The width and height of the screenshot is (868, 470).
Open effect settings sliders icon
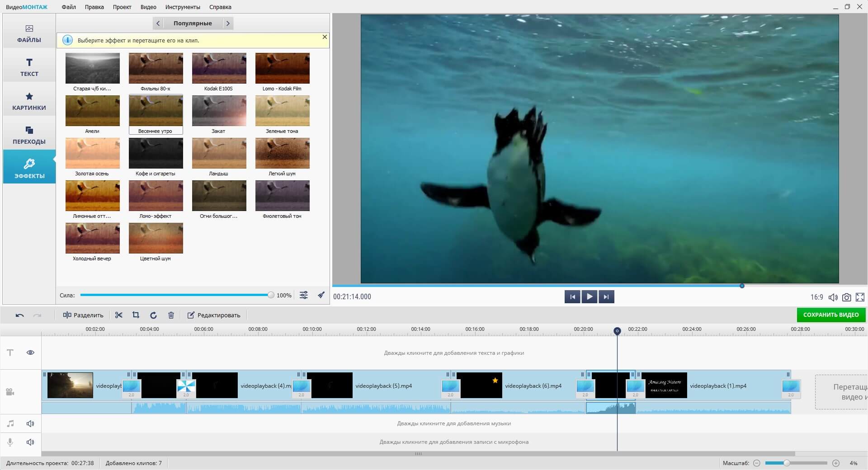304,295
